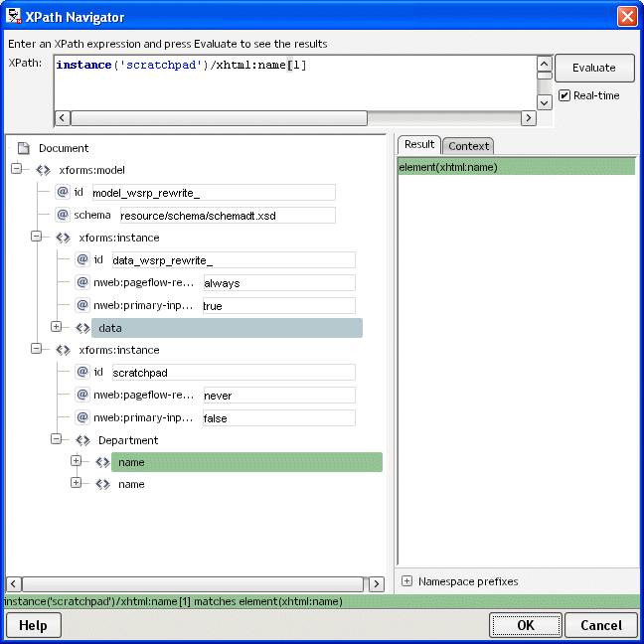Click the tree scroll right arrow
Viewport: 644px width, 644px height.
click(x=377, y=584)
